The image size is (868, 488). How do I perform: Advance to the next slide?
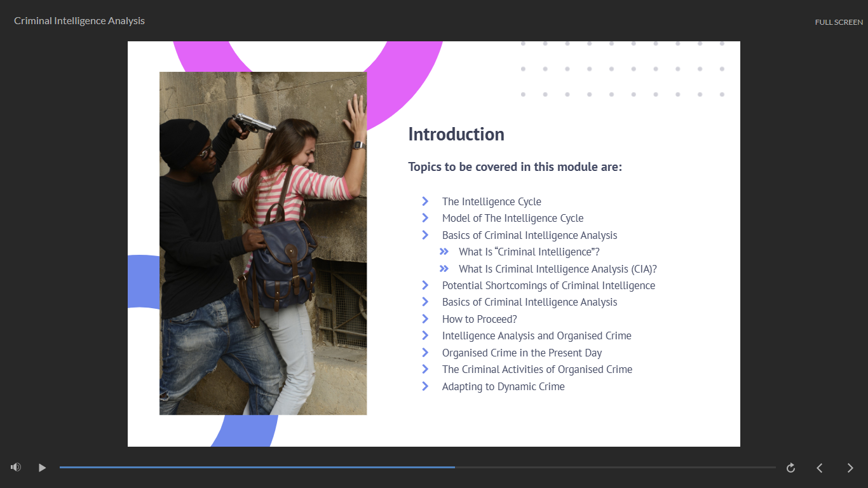(850, 468)
